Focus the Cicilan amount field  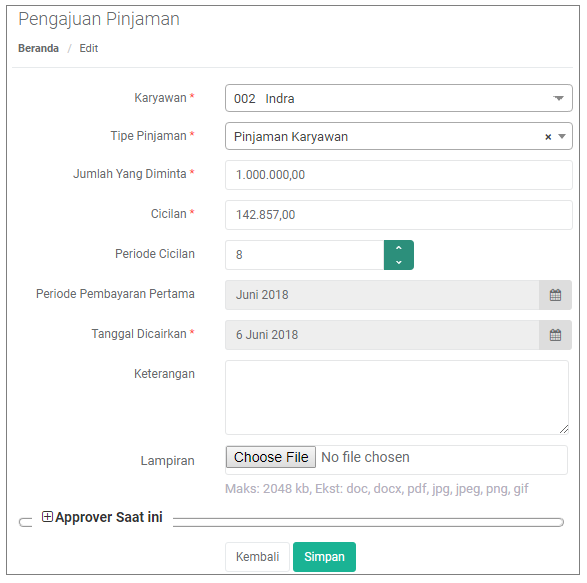[399, 215]
